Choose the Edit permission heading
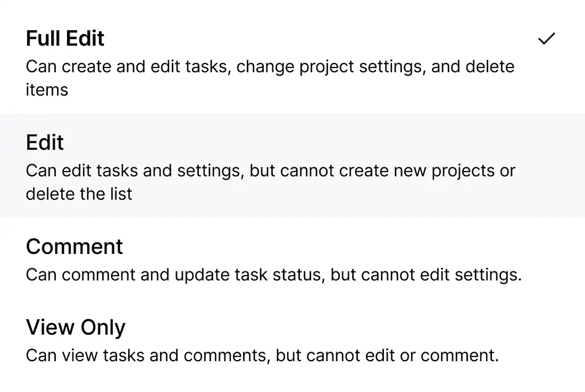The width and height of the screenshot is (585, 392). (45, 143)
